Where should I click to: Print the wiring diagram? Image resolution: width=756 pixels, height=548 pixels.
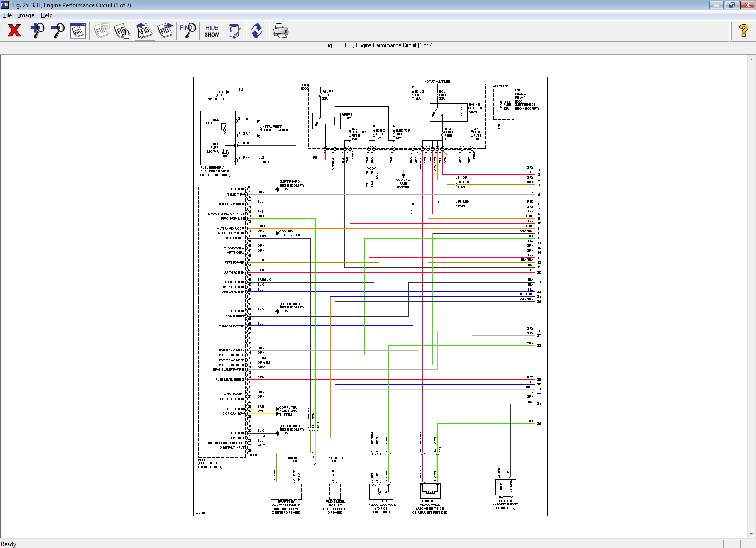pos(280,31)
